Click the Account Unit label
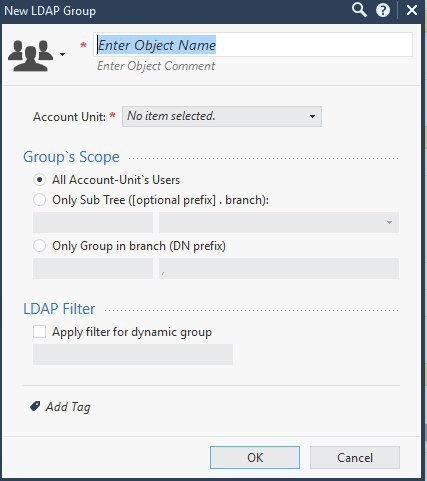The height and width of the screenshot is (481, 427). [69, 117]
